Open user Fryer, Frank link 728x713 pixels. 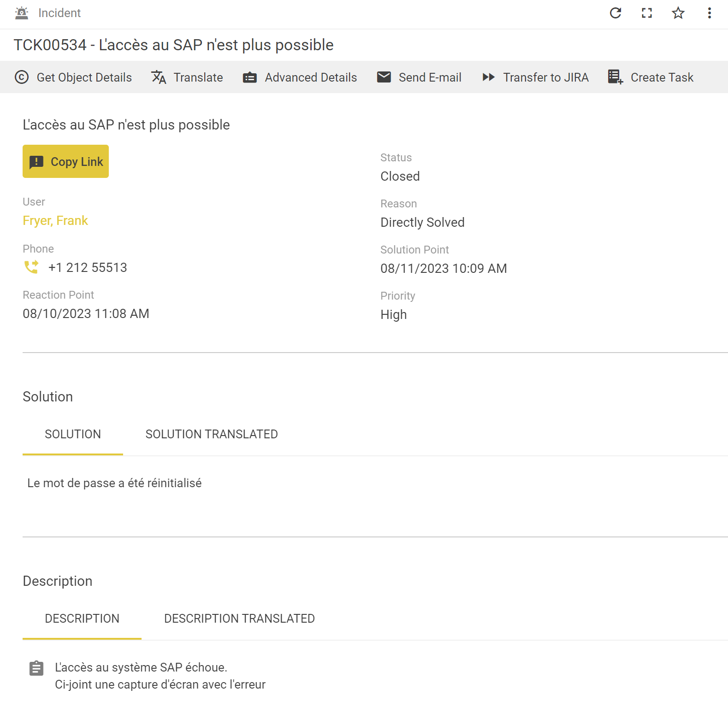55,221
